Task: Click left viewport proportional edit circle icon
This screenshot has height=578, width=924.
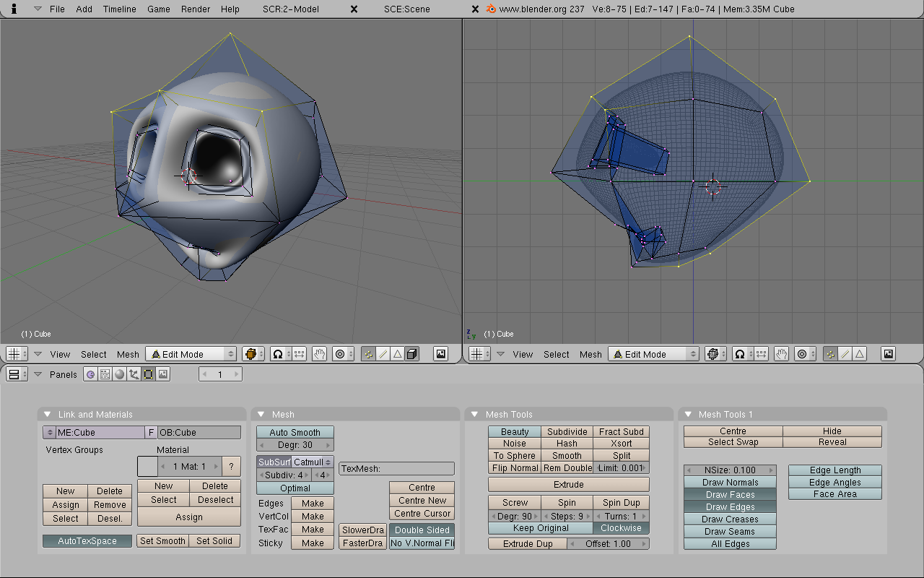Action: (x=344, y=354)
